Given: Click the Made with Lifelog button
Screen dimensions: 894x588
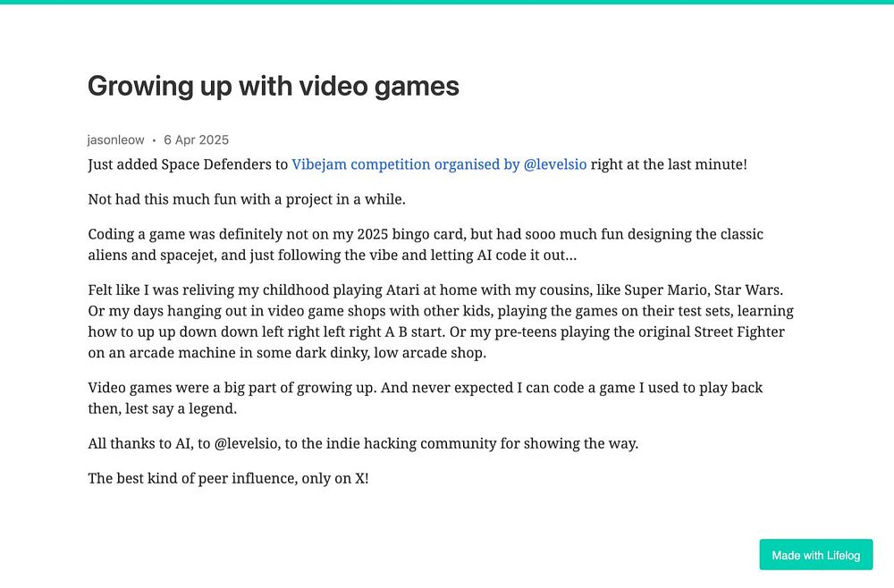Looking at the screenshot, I should (x=815, y=555).
